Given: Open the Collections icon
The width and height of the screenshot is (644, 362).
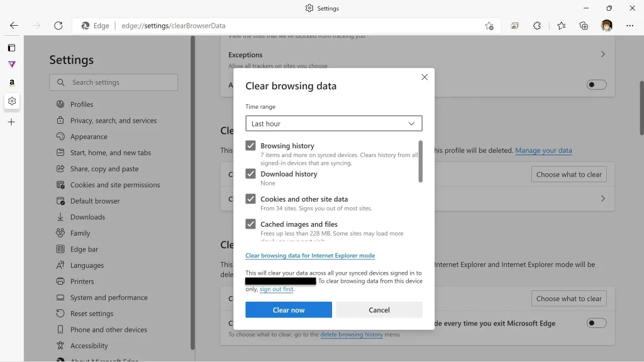Looking at the screenshot, I should point(584,26).
